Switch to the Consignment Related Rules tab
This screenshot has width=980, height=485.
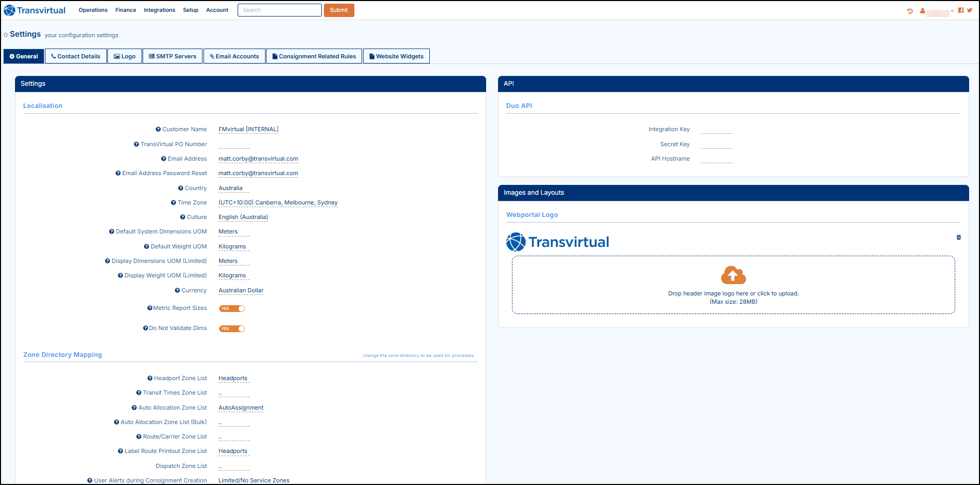point(314,56)
